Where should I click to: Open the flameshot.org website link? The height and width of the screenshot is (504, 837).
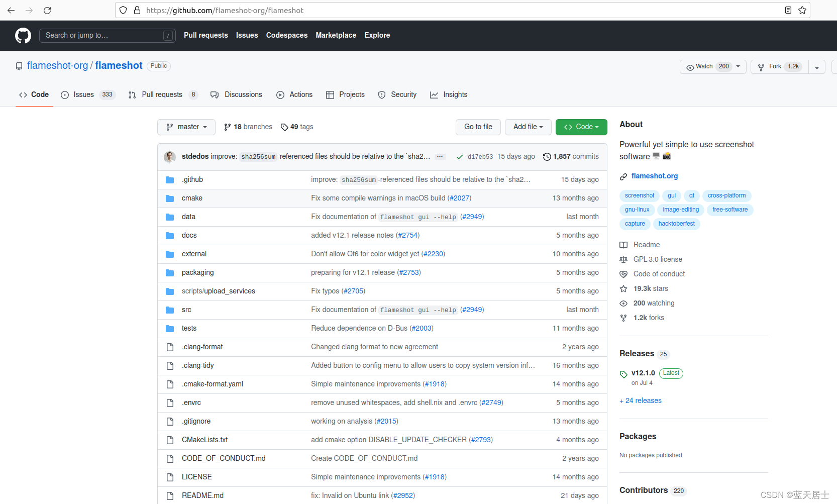click(x=655, y=176)
